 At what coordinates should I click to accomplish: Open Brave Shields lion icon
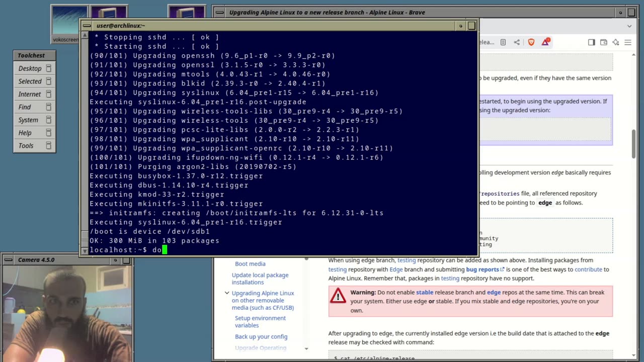click(x=531, y=42)
